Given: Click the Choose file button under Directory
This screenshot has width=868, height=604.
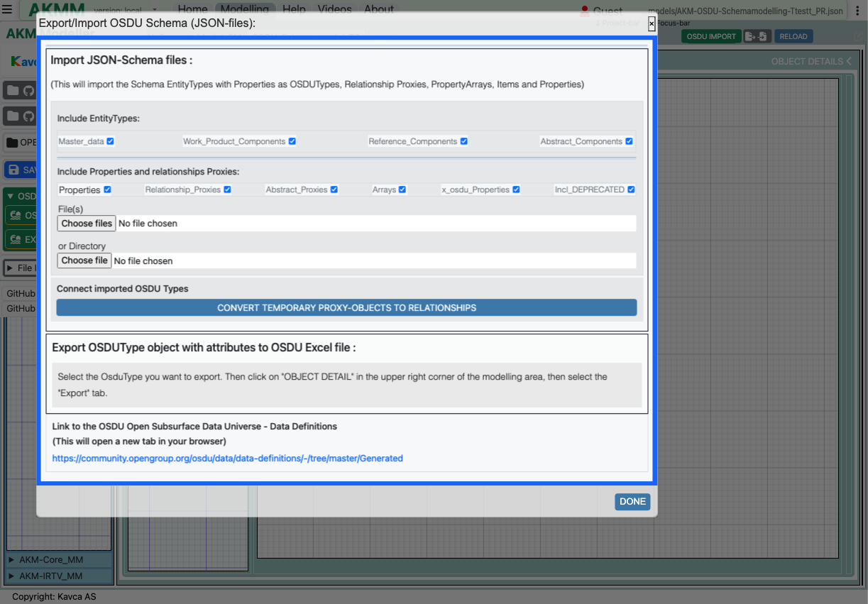Looking at the screenshot, I should point(84,260).
